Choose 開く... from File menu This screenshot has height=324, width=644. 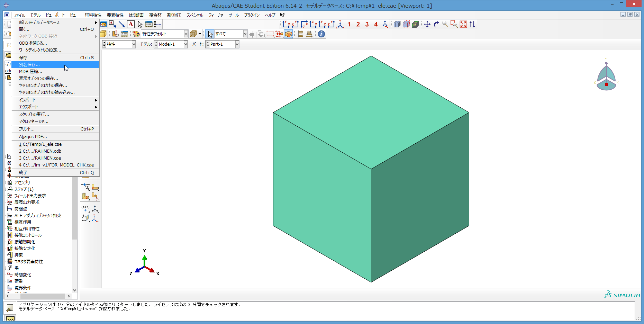coord(55,29)
